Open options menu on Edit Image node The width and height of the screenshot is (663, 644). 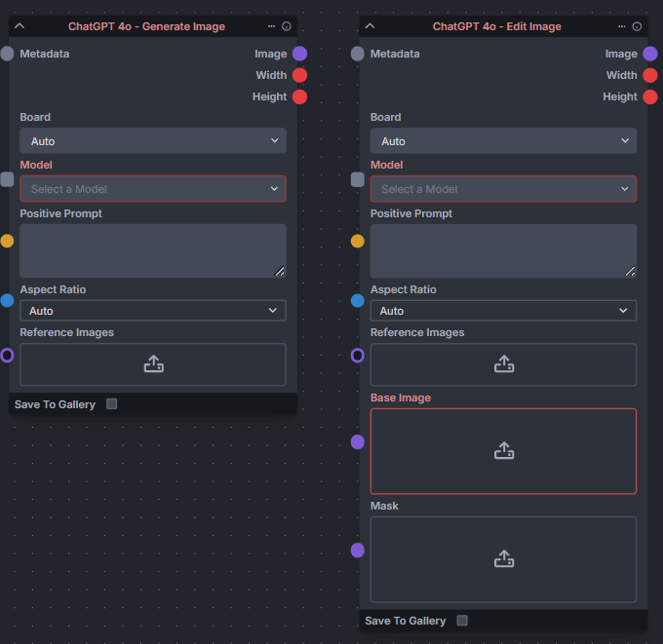coord(622,26)
